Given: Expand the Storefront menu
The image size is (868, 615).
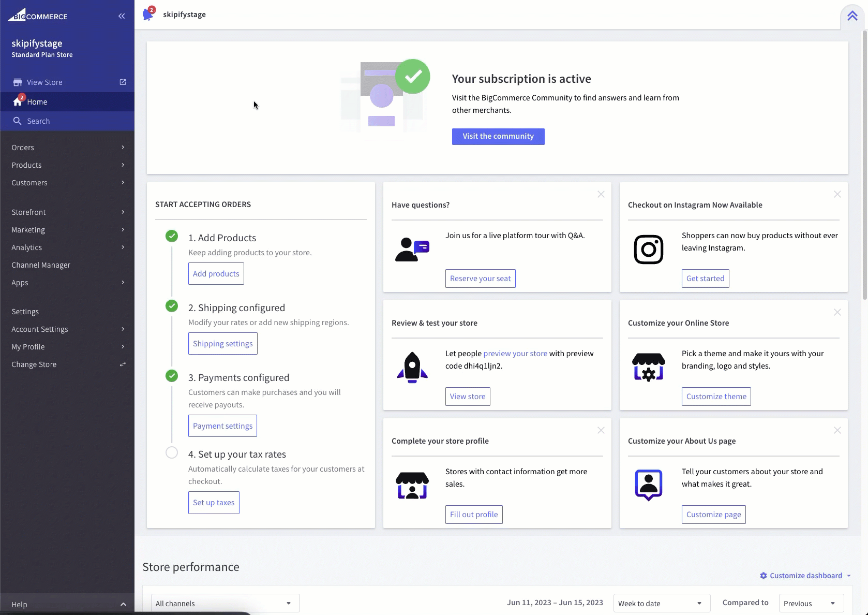Looking at the screenshot, I should tap(67, 212).
